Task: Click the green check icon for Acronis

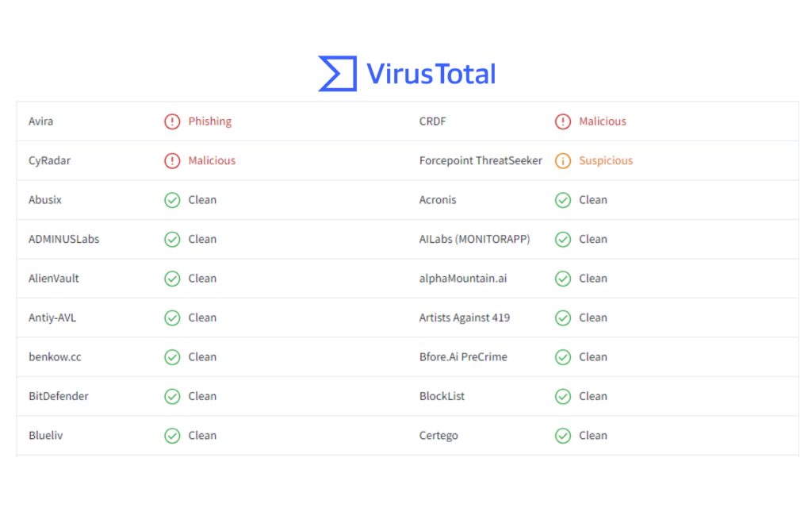Action: pos(563,200)
